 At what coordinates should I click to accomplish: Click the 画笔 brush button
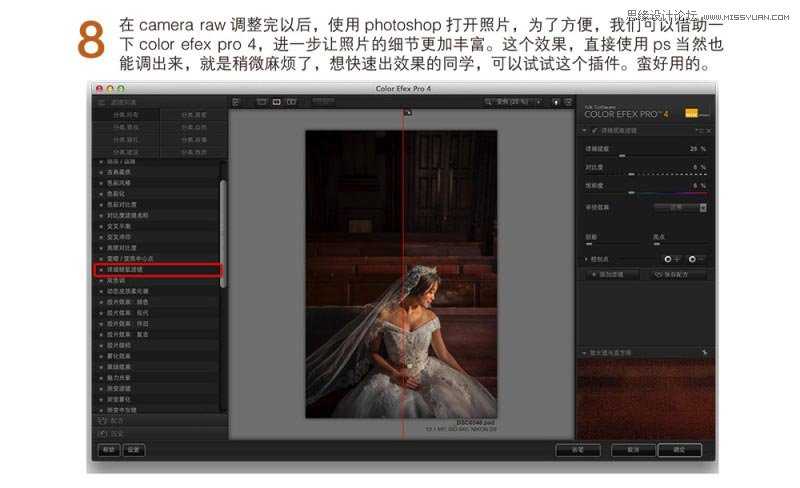(x=578, y=450)
